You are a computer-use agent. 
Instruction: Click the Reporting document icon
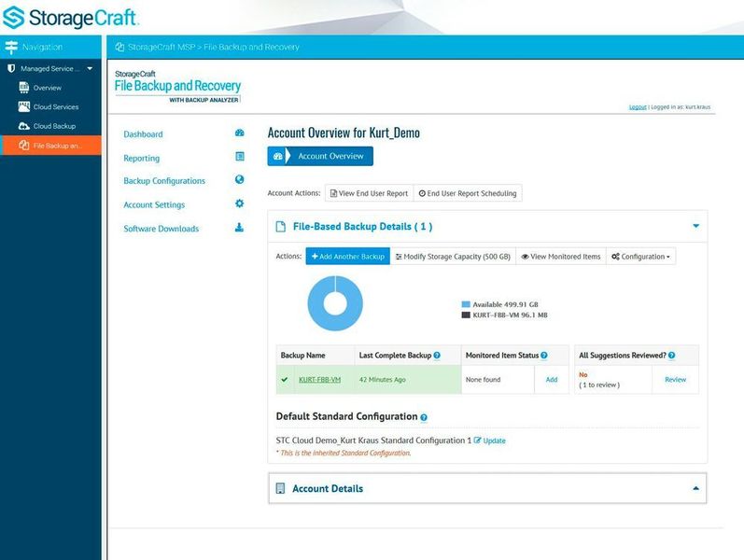pos(240,156)
